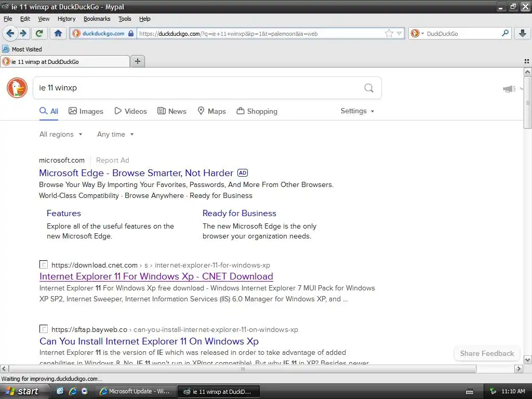Open the Most Visited bookmarks folder
The image size is (532, 399).
22,49
